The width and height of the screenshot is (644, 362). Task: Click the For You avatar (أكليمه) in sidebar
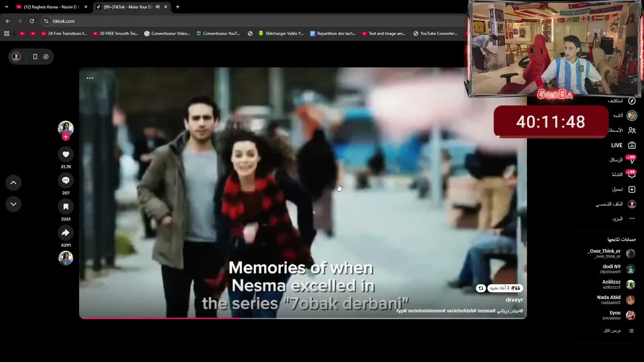tap(632, 116)
